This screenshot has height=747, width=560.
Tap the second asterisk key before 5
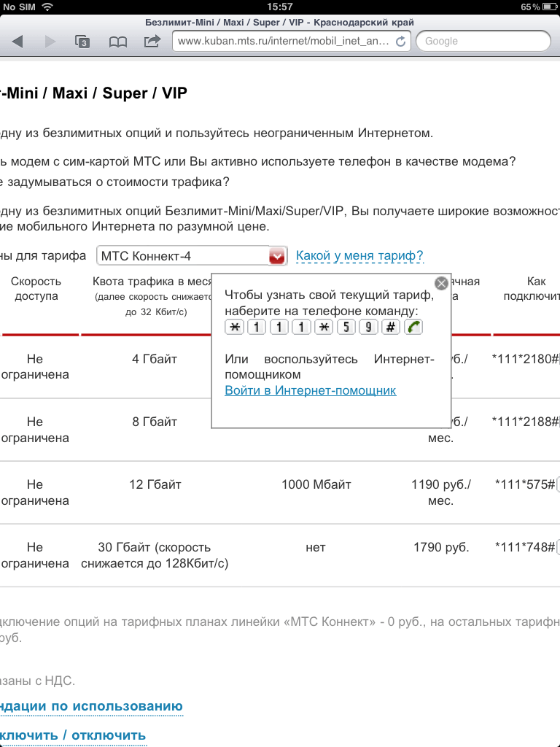[324, 327]
